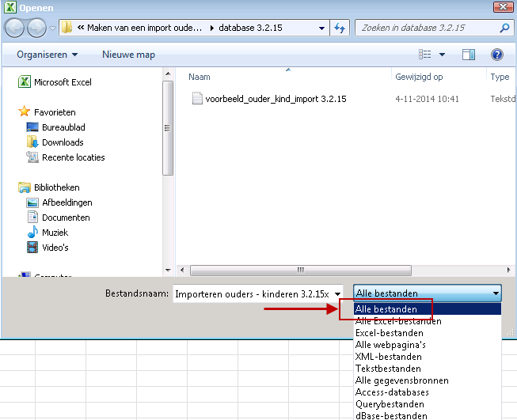Click the Bestandsnaam input field
This screenshot has width=517, height=420.
[x=253, y=293]
